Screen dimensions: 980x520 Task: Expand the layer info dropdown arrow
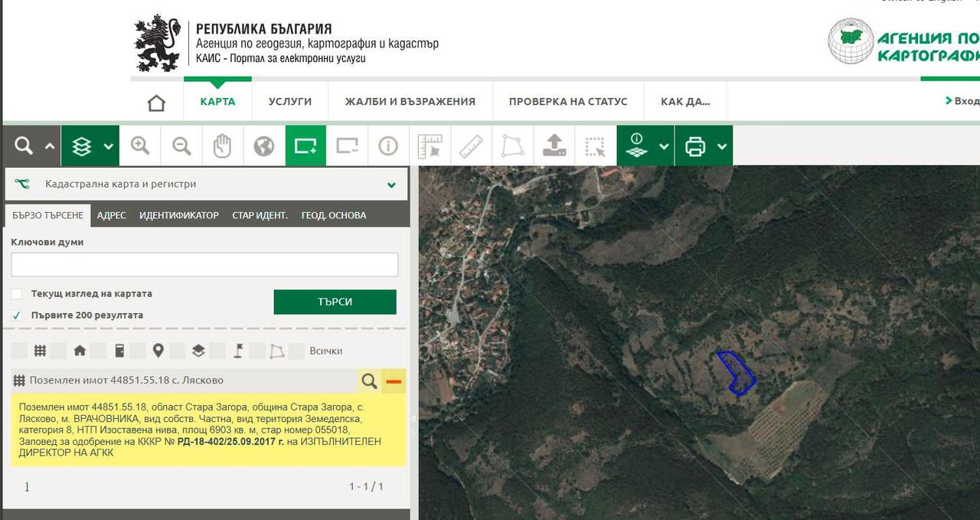[x=664, y=146]
